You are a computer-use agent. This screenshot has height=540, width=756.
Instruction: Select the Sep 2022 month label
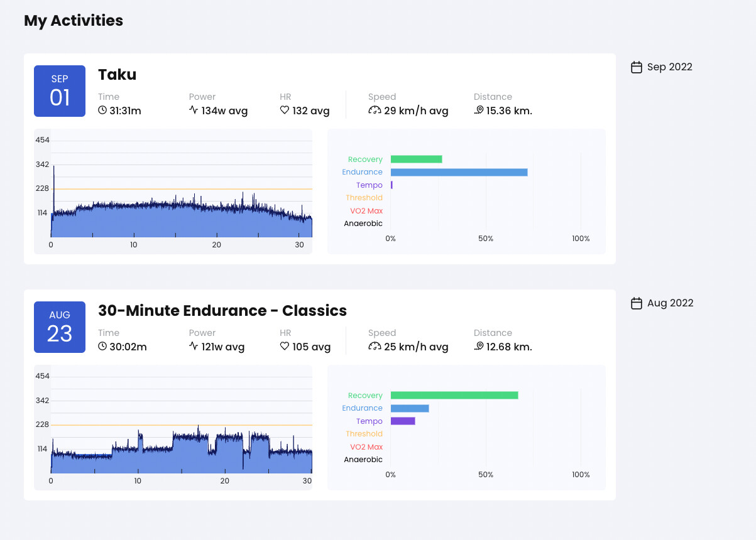[670, 67]
